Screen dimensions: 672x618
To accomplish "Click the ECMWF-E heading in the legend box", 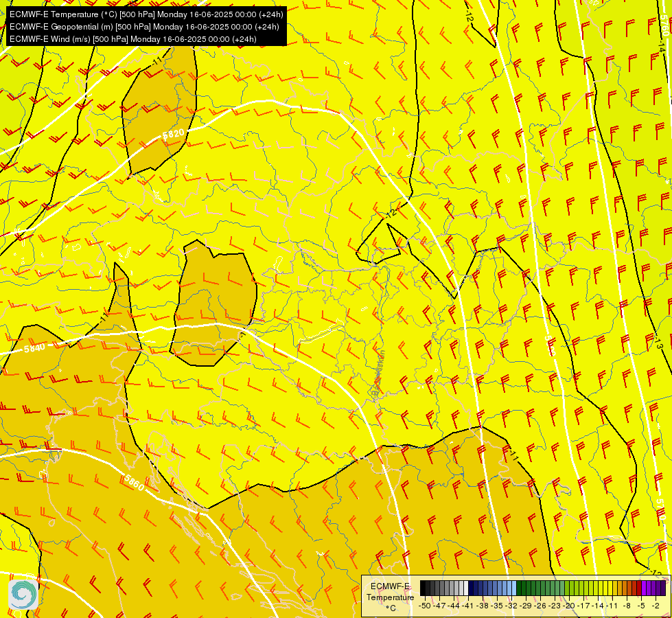I will coord(390,586).
